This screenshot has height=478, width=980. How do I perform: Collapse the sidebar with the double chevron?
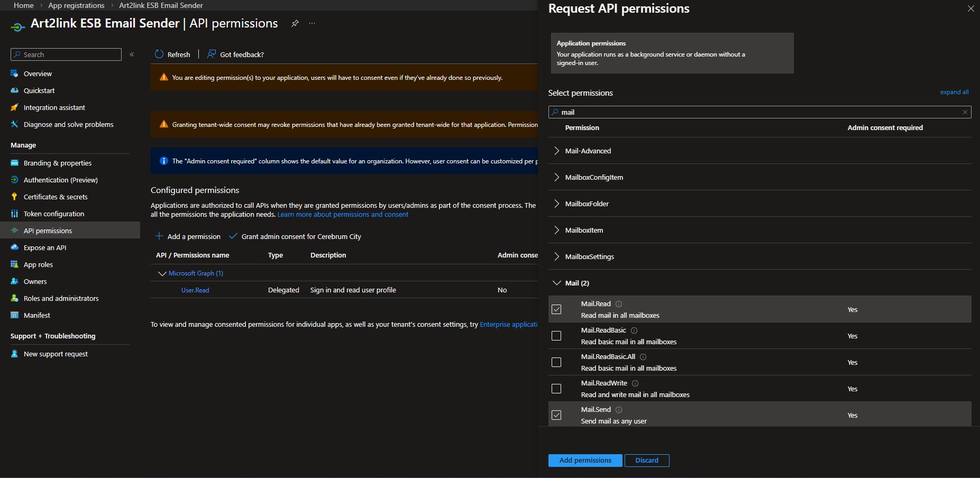tap(132, 54)
